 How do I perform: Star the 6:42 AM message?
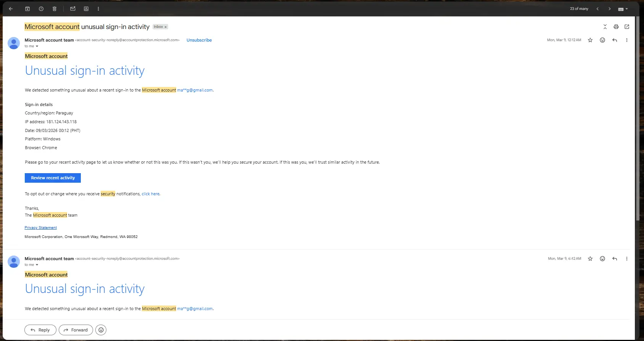click(x=590, y=259)
